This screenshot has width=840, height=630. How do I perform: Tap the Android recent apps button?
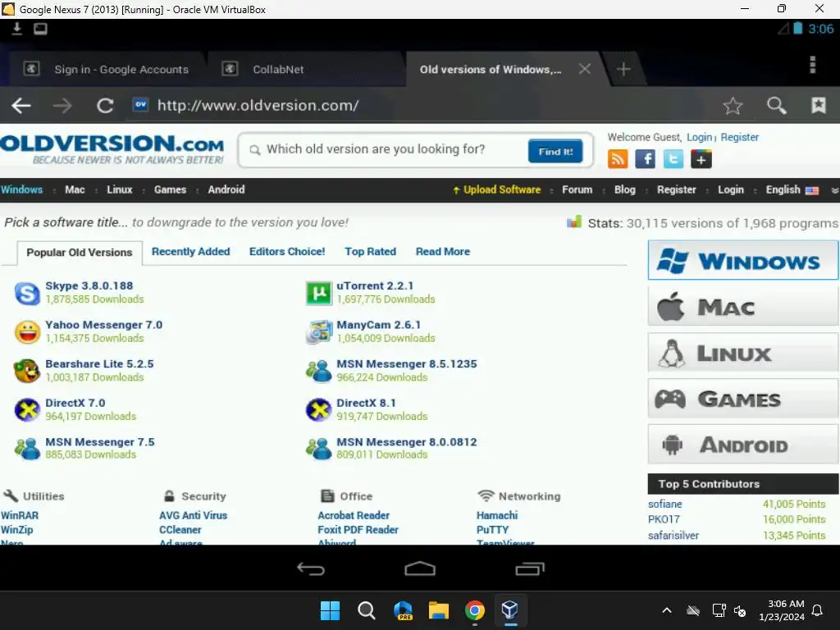coord(530,568)
